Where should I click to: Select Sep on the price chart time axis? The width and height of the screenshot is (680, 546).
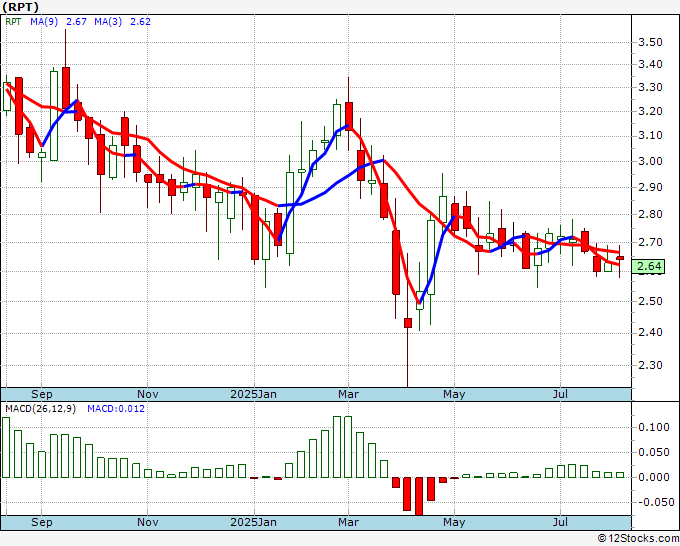point(42,394)
